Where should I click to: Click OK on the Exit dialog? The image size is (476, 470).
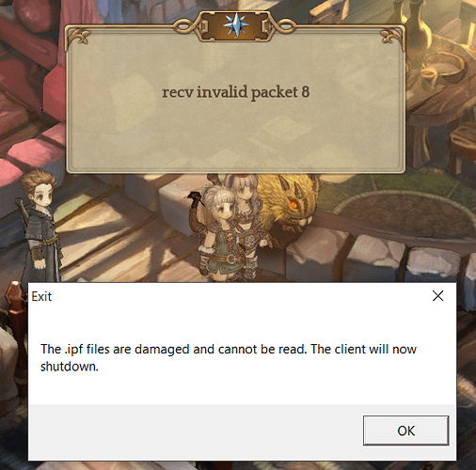(x=405, y=431)
